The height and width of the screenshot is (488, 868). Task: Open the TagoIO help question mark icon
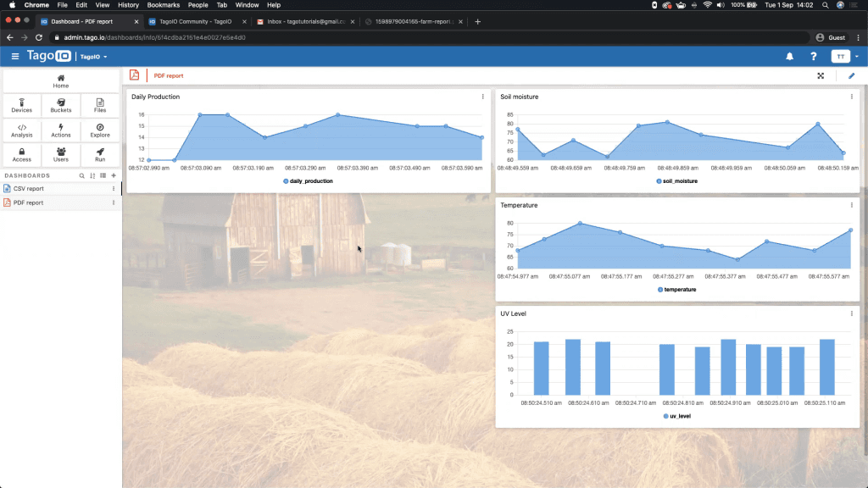[x=813, y=55]
